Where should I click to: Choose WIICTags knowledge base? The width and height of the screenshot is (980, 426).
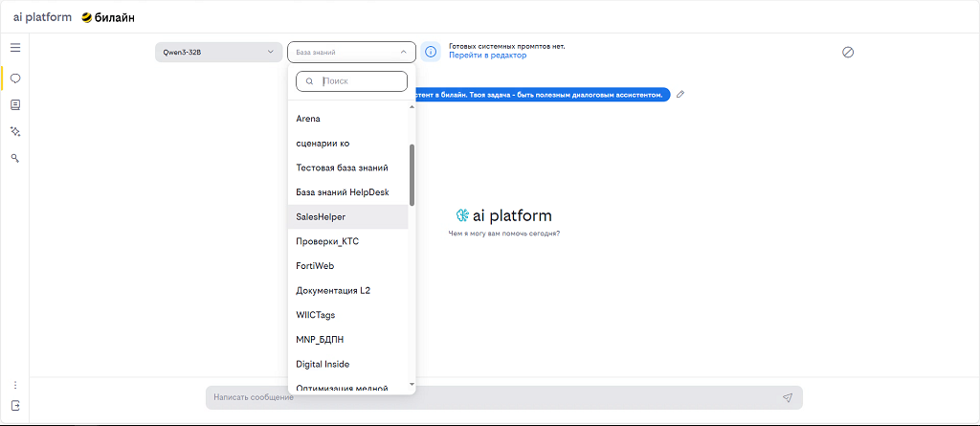[x=348, y=315]
